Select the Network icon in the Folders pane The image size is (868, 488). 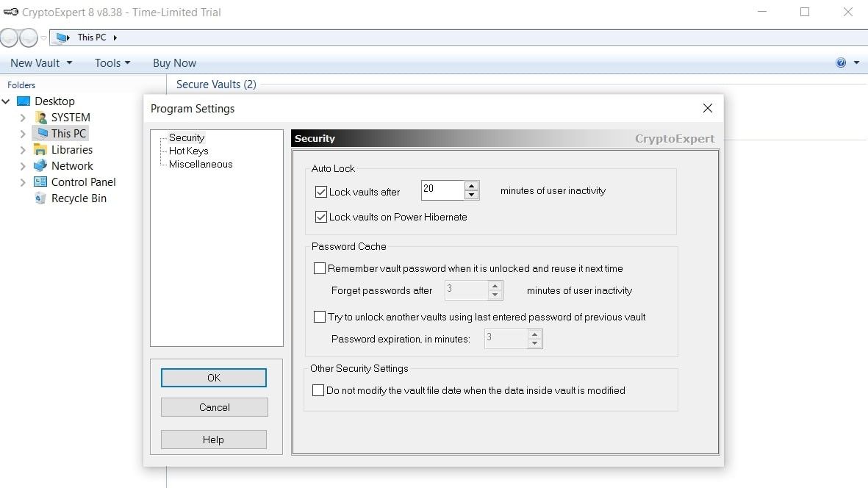[39, 165]
